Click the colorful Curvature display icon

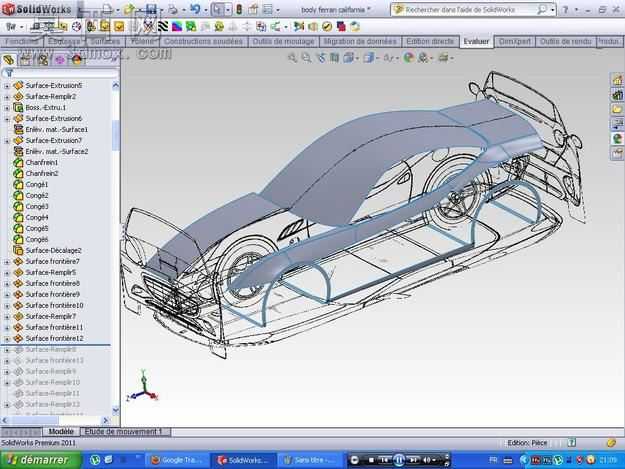tap(177, 27)
